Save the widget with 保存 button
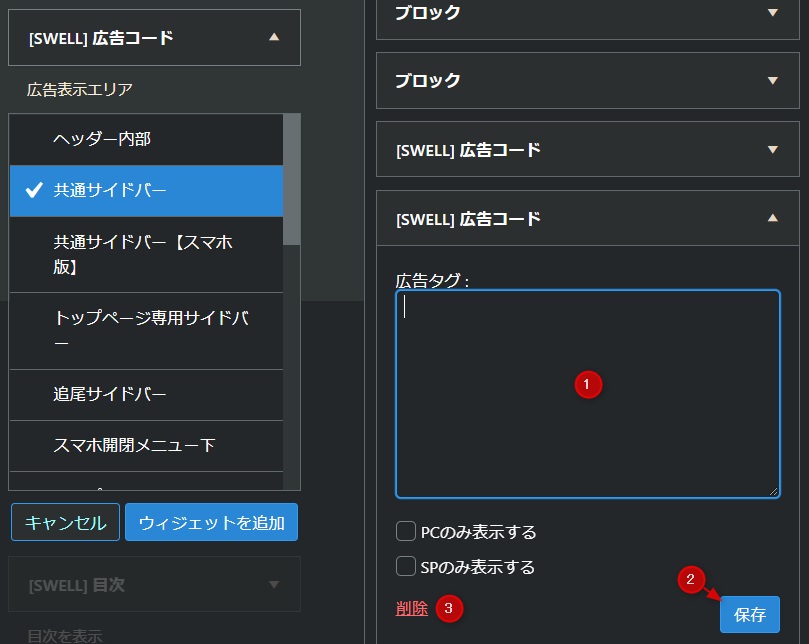This screenshot has height=644, width=809. (x=749, y=615)
